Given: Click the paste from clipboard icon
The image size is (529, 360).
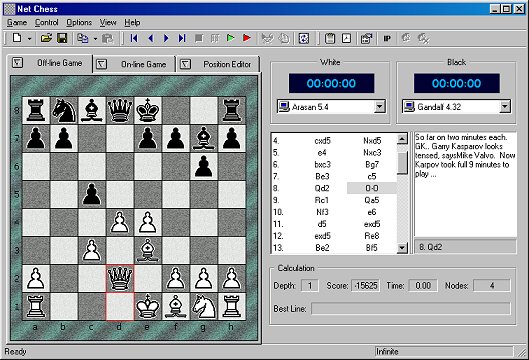Looking at the screenshot, I should [x=107, y=38].
